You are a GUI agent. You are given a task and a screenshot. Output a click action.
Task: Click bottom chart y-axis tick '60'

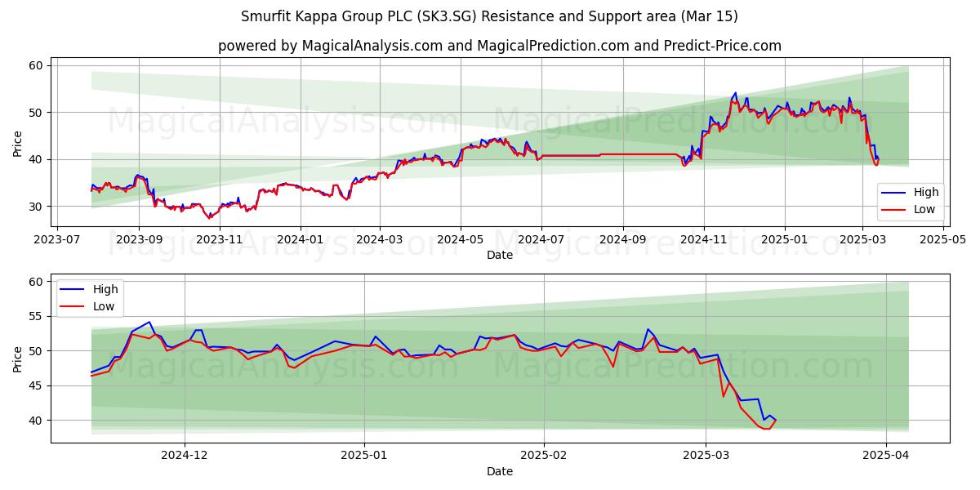coord(38,282)
